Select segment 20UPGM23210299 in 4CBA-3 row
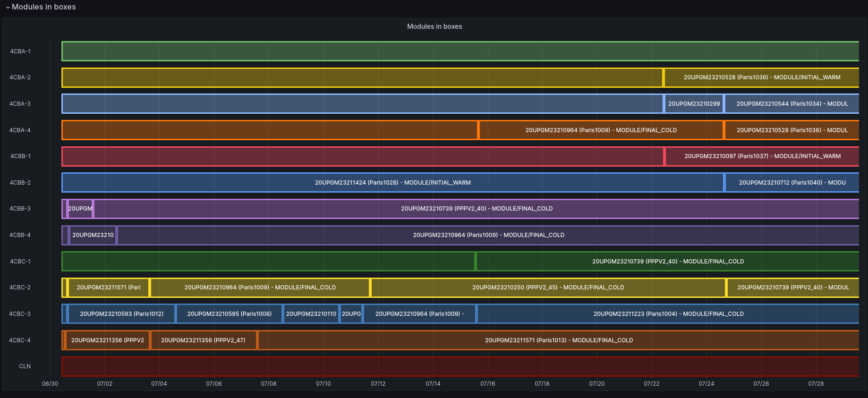Image resolution: width=868 pixels, height=398 pixels. point(693,104)
